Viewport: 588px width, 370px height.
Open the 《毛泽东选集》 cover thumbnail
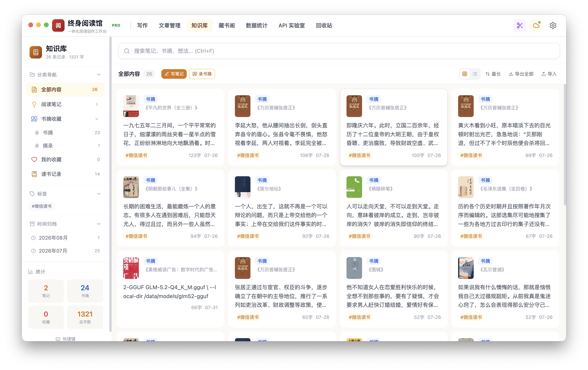click(x=466, y=187)
